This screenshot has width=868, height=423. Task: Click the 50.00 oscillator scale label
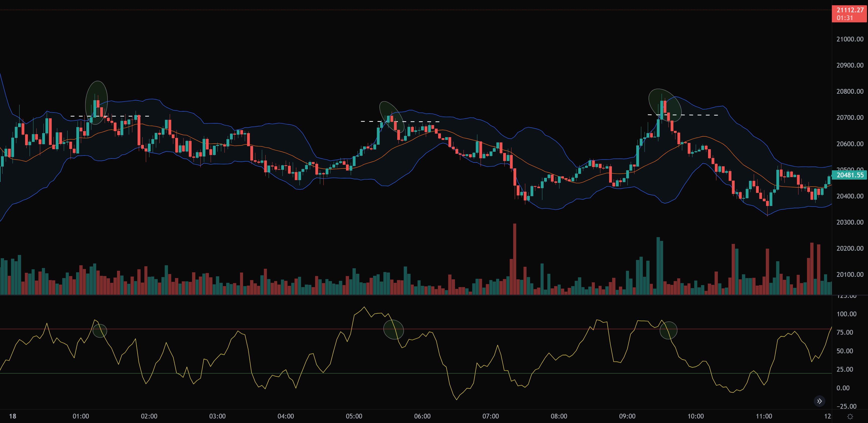pyautogui.click(x=845, y=351)
